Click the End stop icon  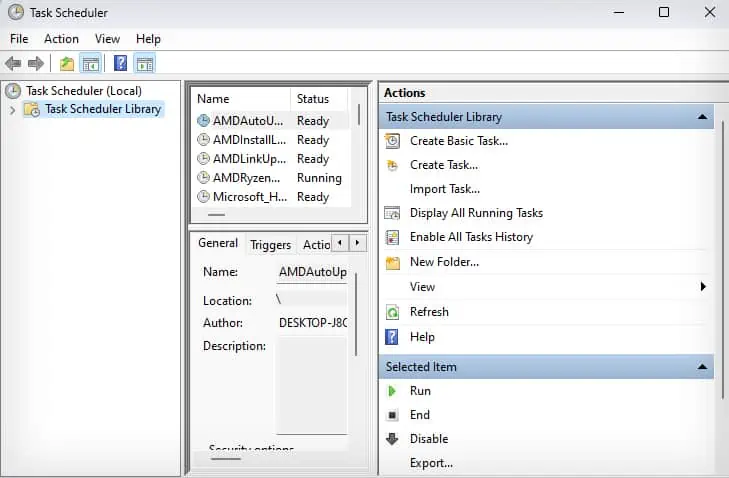tap(392, 415)
